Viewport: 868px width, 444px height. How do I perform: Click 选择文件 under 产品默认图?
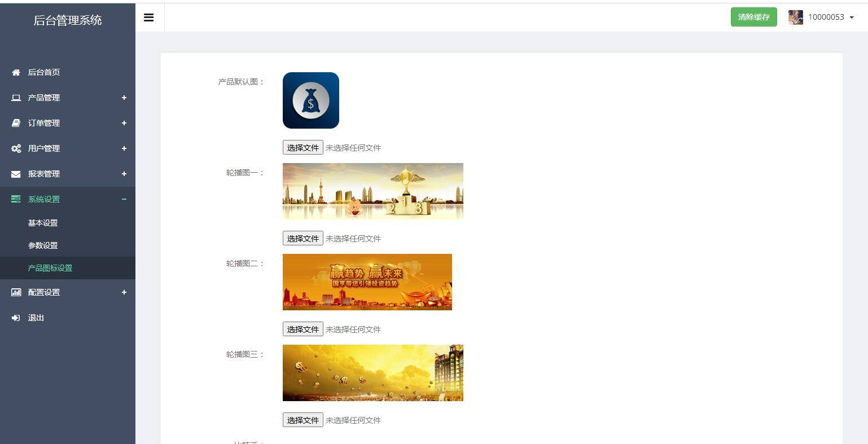(x=303, y=147)
